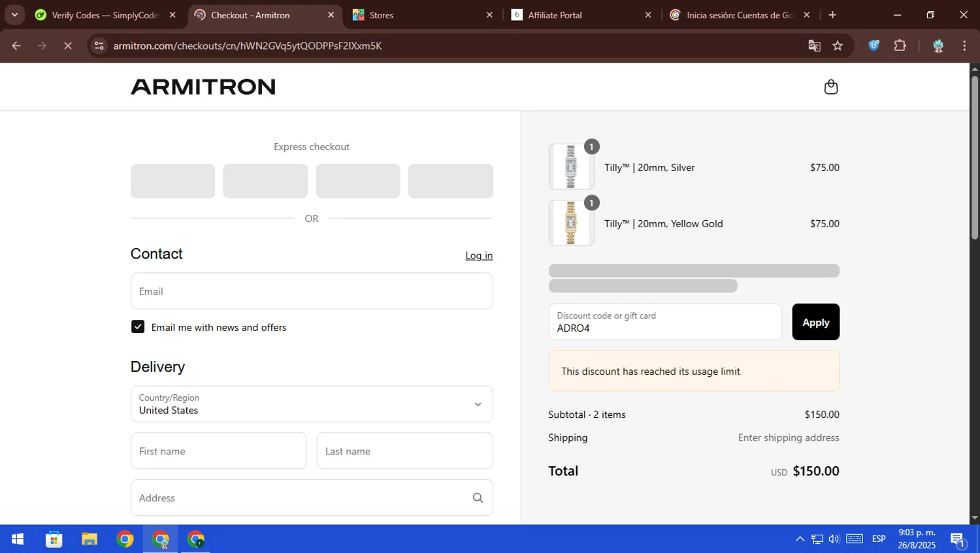Viewport: 980px width, 553px height.
Task: Click the 'Subtotal · 2 items' label
Action: pos(587,415)
